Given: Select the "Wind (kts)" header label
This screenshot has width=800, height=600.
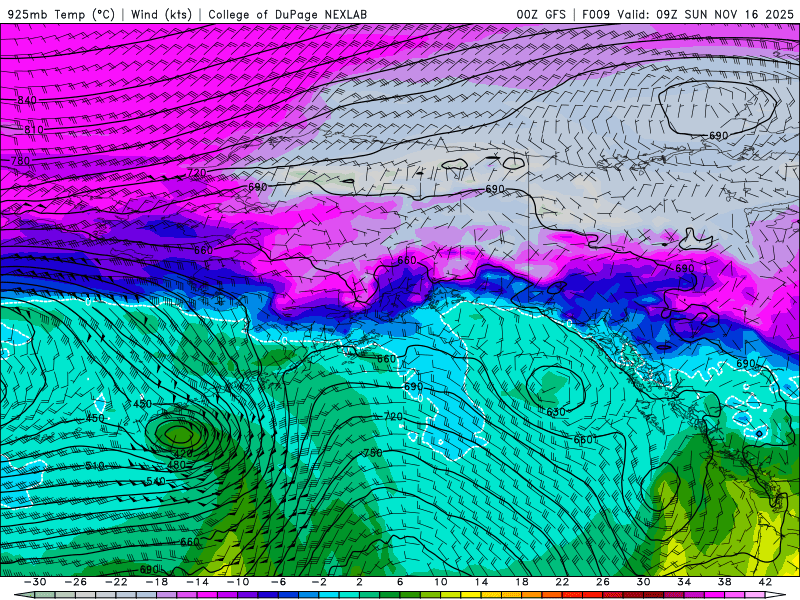Looking at the screenshot, I should 161,15.
